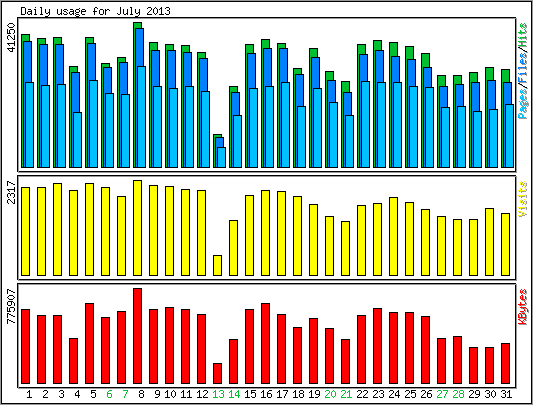Viewport: 533px width, 405px height.
Task: Click green day label 6
Action: 109,394
